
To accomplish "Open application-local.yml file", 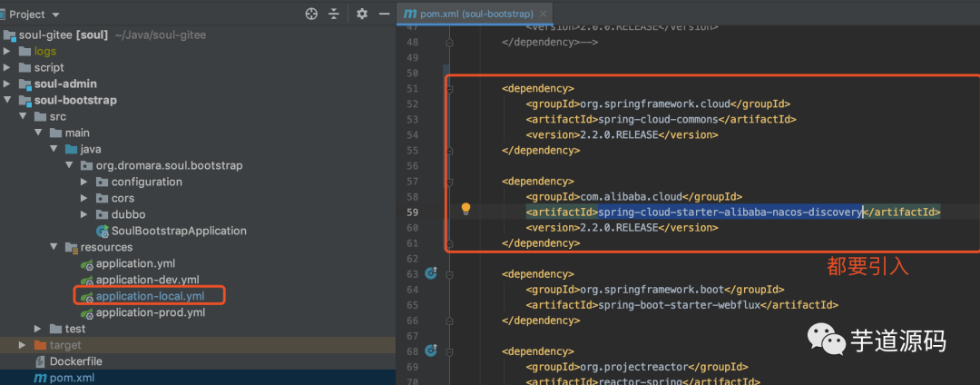I will pyautogui.click(x=150, y=296).
